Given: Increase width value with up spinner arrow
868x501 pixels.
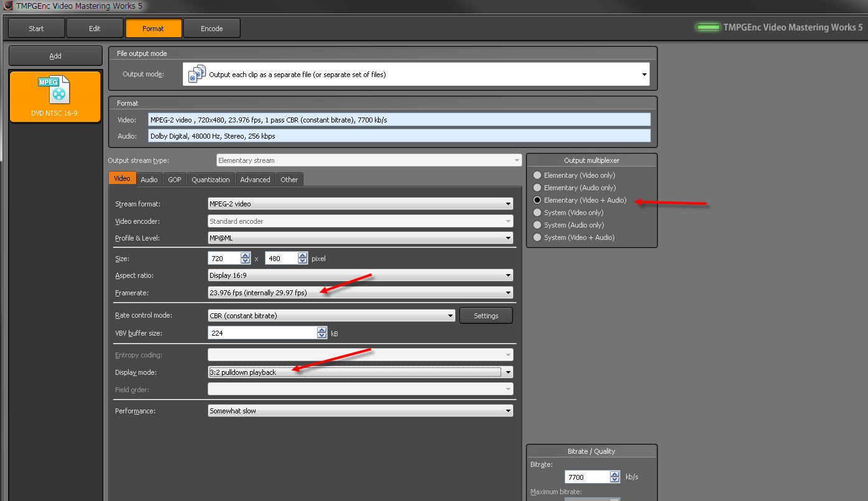Looking at the screenshot, I should (246, 255).
